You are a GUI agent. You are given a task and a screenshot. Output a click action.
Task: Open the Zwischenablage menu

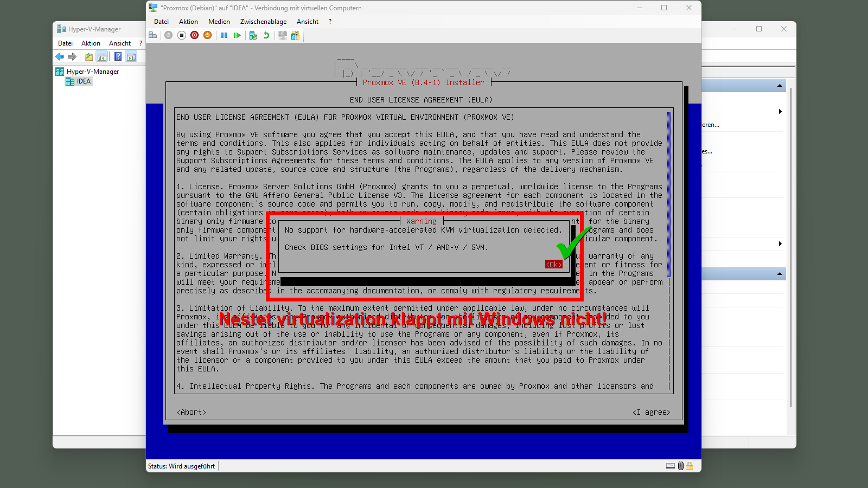[263, 22]
